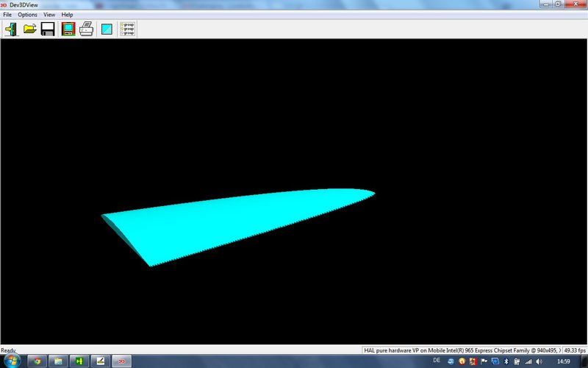Viewport: 588px width, 368px height.
Task: Open the Options menu
Action: coord(27,15)
